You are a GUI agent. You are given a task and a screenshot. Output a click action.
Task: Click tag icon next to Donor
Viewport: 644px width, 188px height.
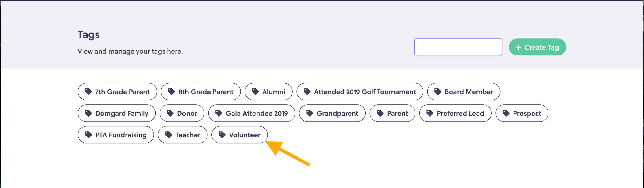170,113
